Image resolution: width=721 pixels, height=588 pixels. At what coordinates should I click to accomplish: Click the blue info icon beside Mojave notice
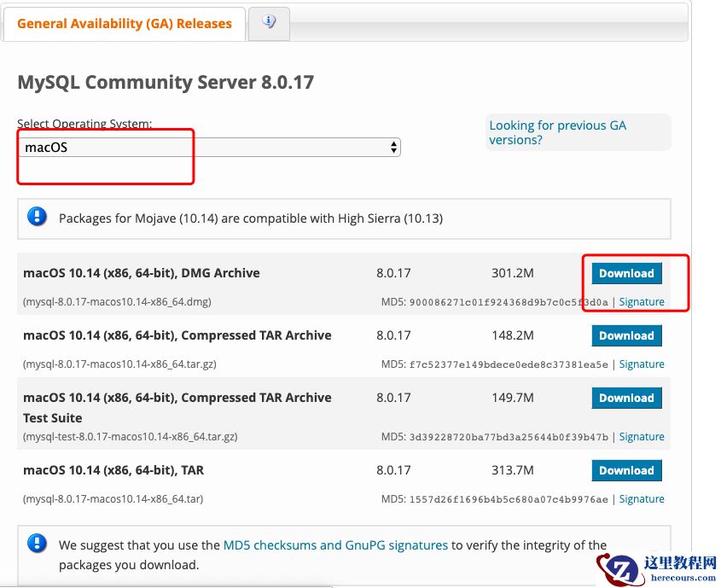point(38,217)
